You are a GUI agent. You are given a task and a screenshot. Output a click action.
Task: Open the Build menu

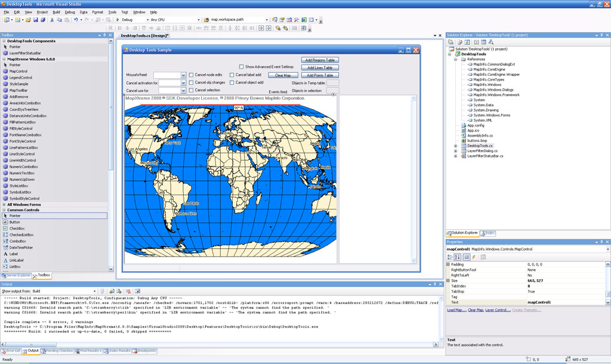[57, 12]
